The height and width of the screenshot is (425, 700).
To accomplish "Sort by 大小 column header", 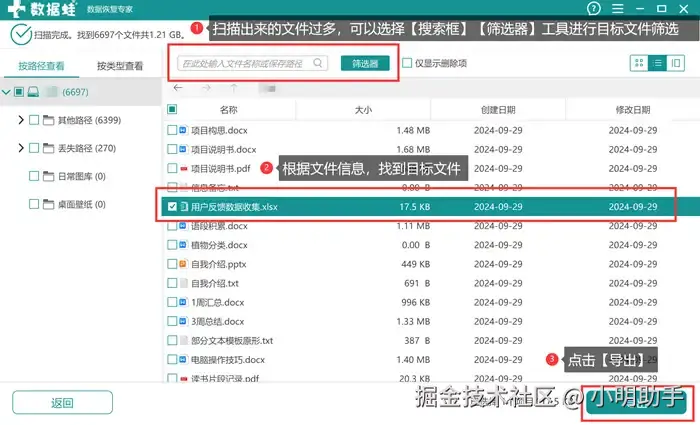I will click(363, 110).
